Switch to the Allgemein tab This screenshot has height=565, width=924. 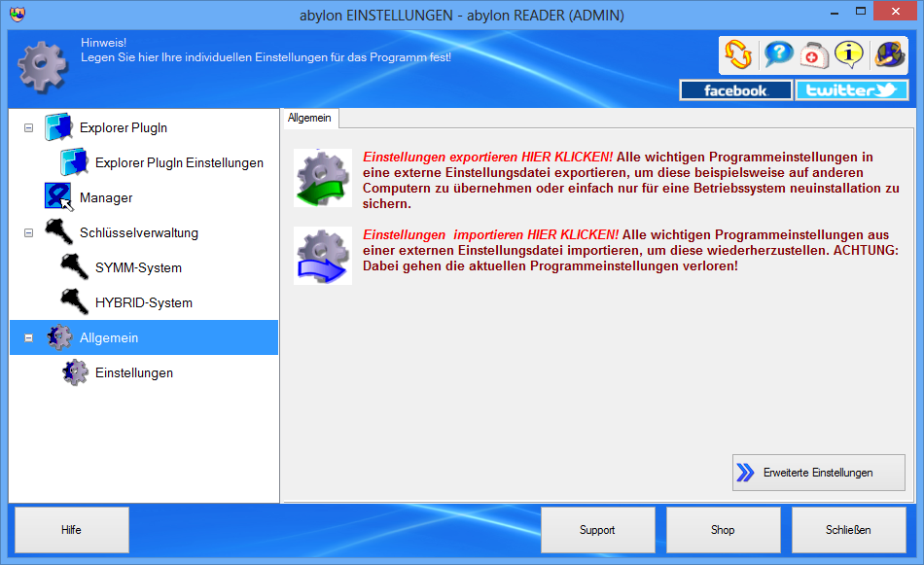[309, 118]
